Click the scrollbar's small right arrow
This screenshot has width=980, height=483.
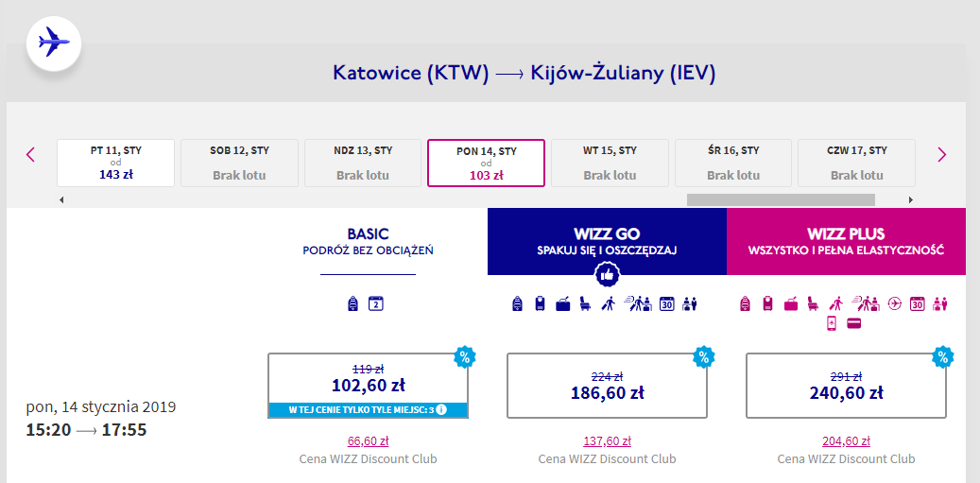coord(911,200)
